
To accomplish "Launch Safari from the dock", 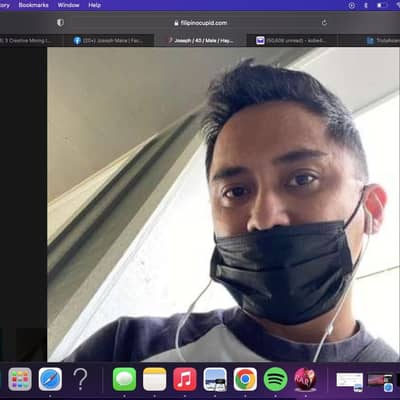I will coord(50,379).
